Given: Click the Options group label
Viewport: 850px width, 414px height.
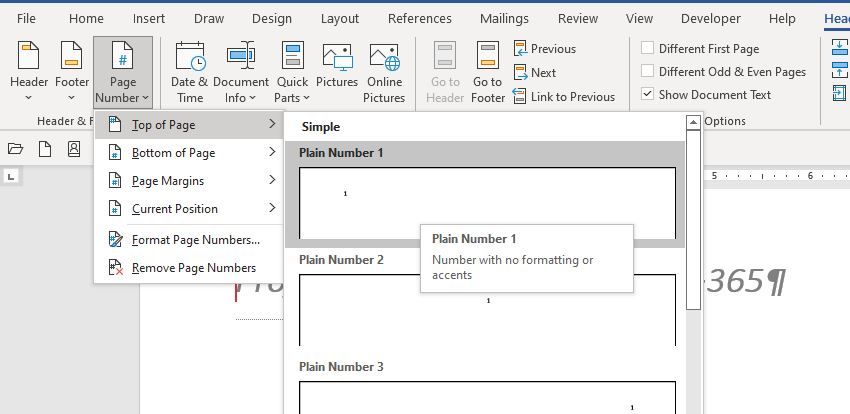Looking at the screenshot, I should click(725, 121).
